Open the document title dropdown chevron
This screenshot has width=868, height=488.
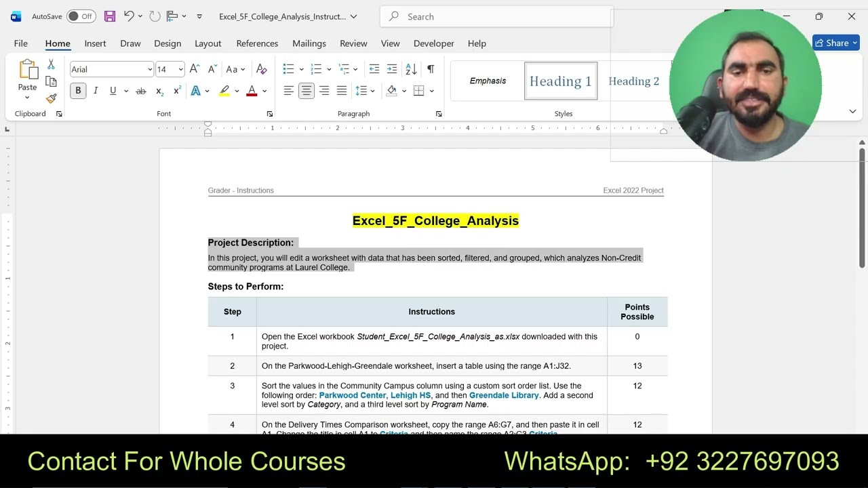353,16
